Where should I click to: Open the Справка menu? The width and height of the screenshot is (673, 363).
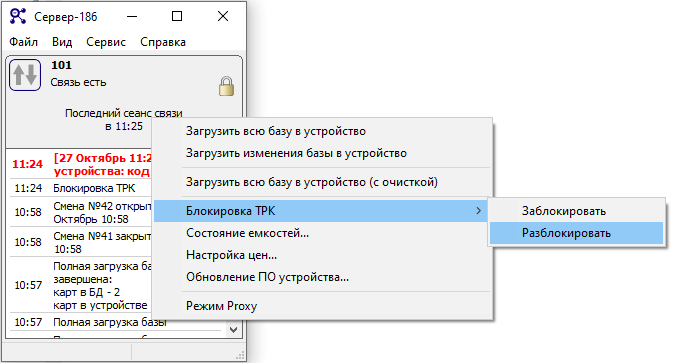163,42
